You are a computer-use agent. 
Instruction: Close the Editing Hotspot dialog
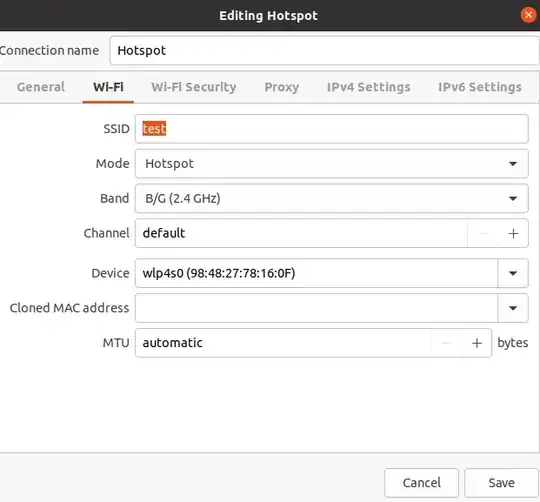[528, 15]
